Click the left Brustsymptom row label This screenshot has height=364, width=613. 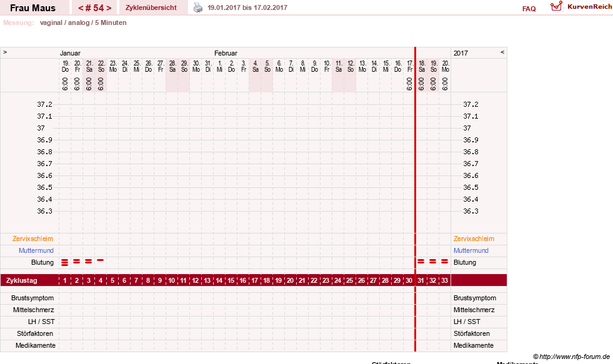(x=32, y=298)
